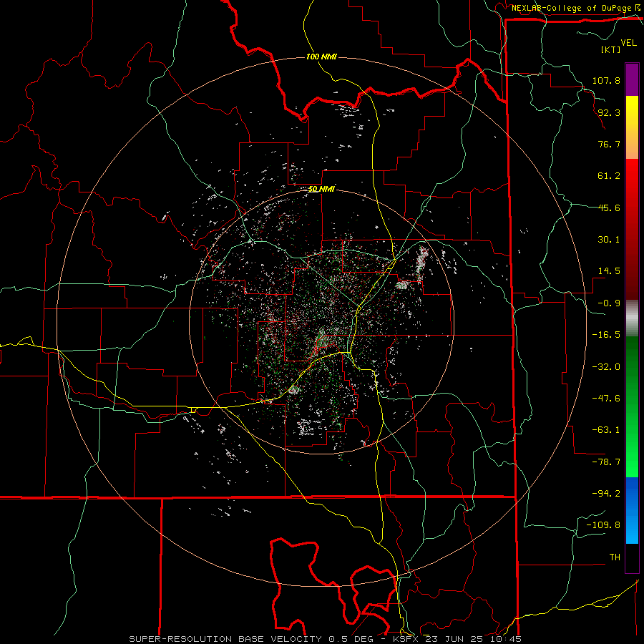This screenshot has width=644, height=644.
Task: Click the 'VEL' legend title
Action: pos(628,43)
